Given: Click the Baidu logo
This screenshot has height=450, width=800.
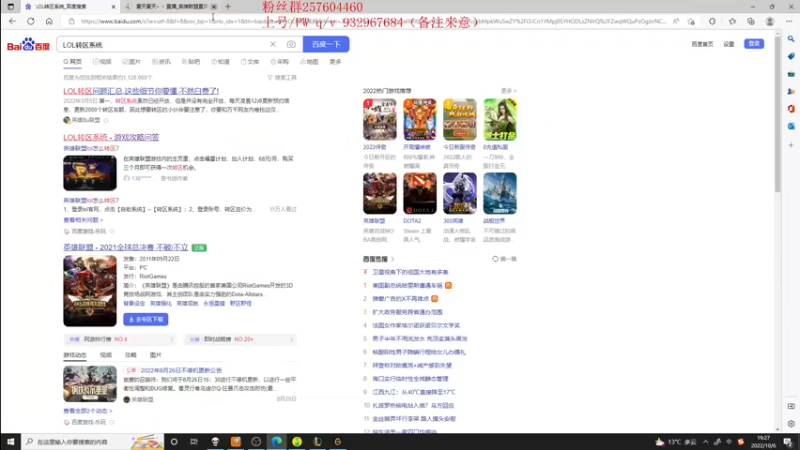Looking at the screenshot, I should (28, 45).
